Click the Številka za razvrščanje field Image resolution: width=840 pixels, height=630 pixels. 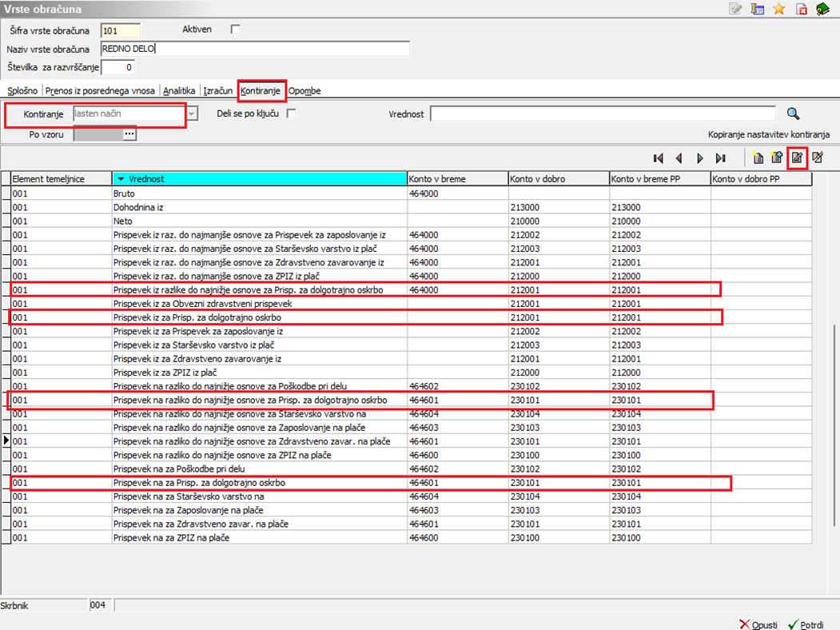click(117, 67)
